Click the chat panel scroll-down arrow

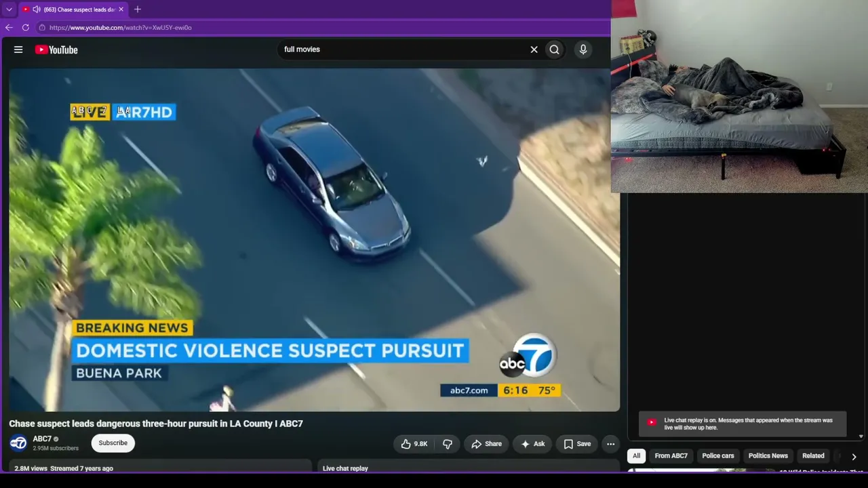861,436
